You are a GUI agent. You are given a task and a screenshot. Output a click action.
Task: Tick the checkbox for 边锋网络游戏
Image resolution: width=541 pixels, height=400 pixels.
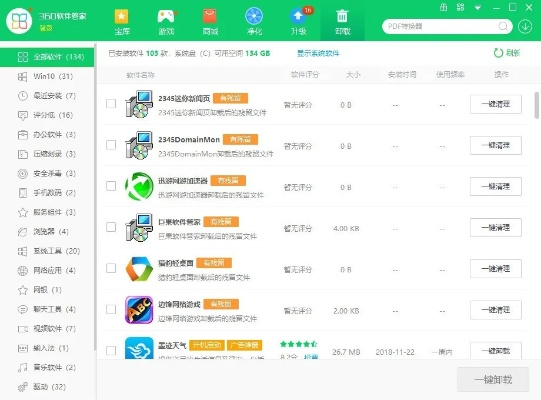click(x=111, y=309)
